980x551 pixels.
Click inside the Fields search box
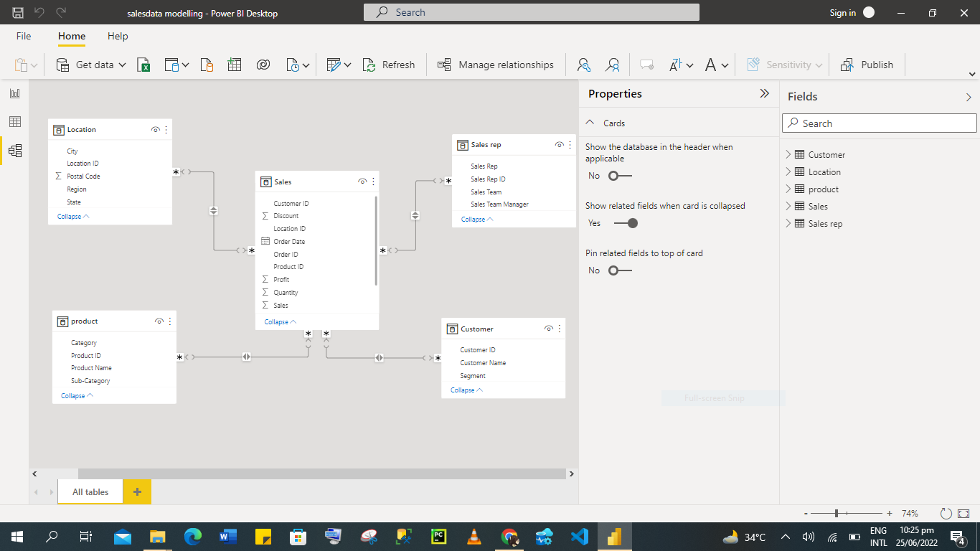pos(879,123)
